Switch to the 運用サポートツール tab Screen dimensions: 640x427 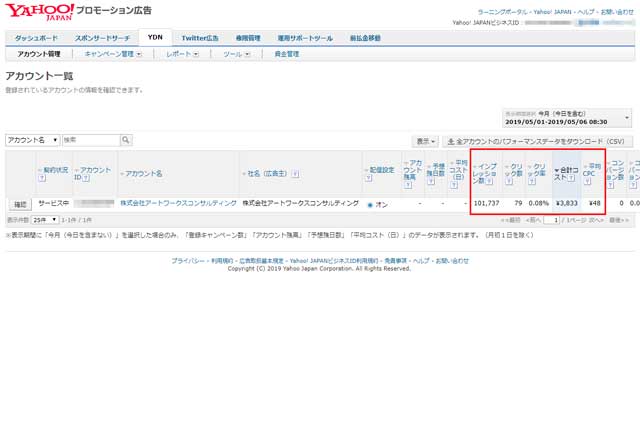pos(305,38)
